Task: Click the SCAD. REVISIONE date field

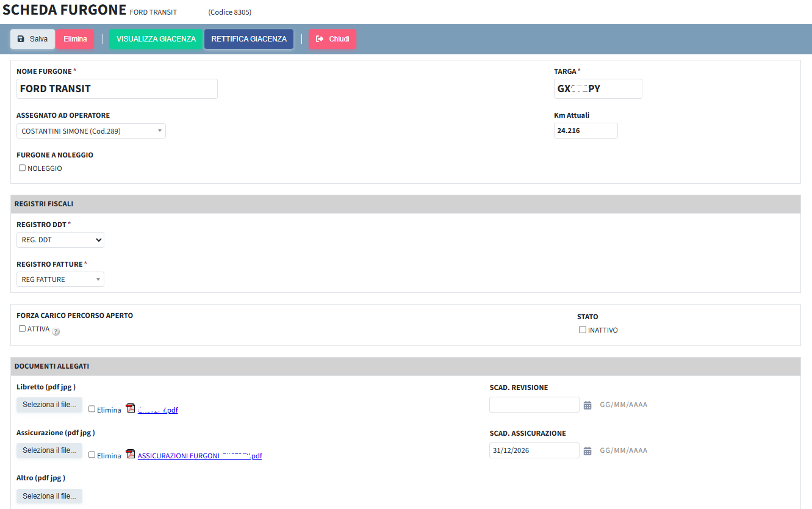Action: (534, 405)
